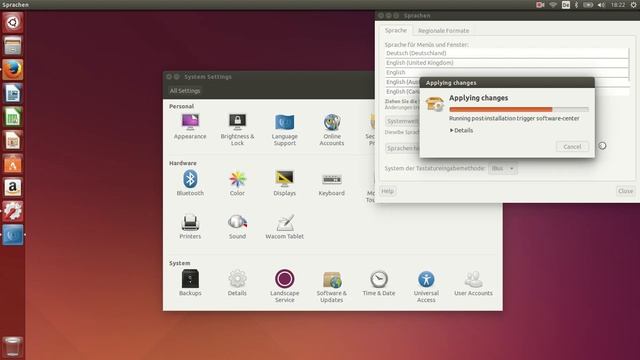The height and width of the screenshot is (360, 640).
Task: Click the Applying changes progress bar
Action: coord(519,109)
